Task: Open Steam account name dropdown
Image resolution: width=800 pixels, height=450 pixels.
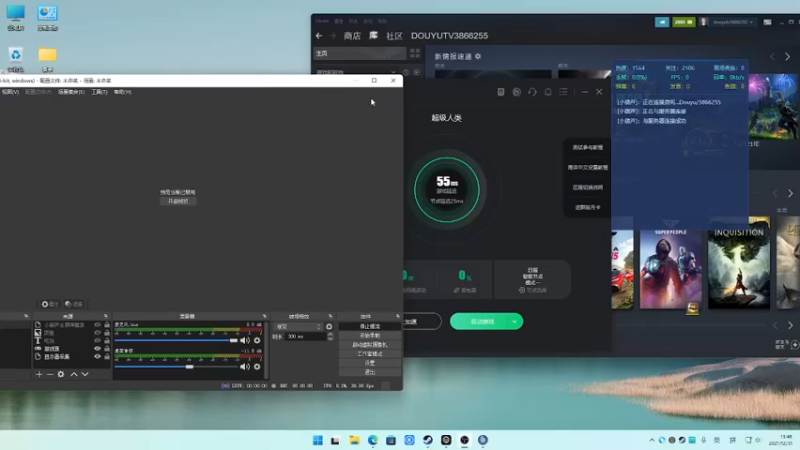Action: (733, 22)
